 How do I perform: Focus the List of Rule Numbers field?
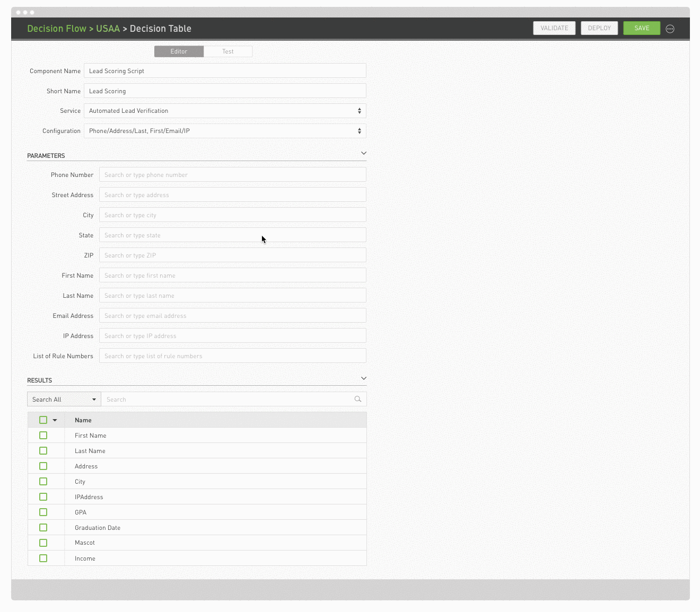pos(232,356)
